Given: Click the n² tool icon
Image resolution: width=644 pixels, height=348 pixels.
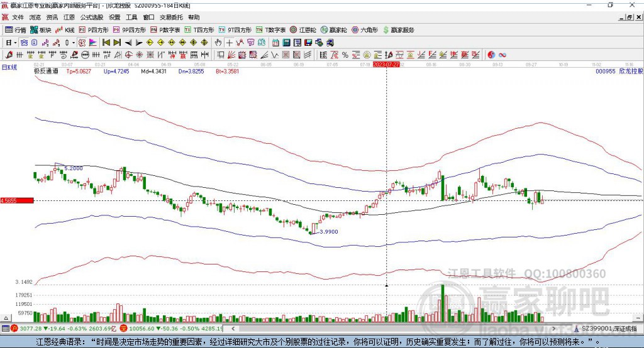Looking at the screenshot, I should tap(107, 55).
